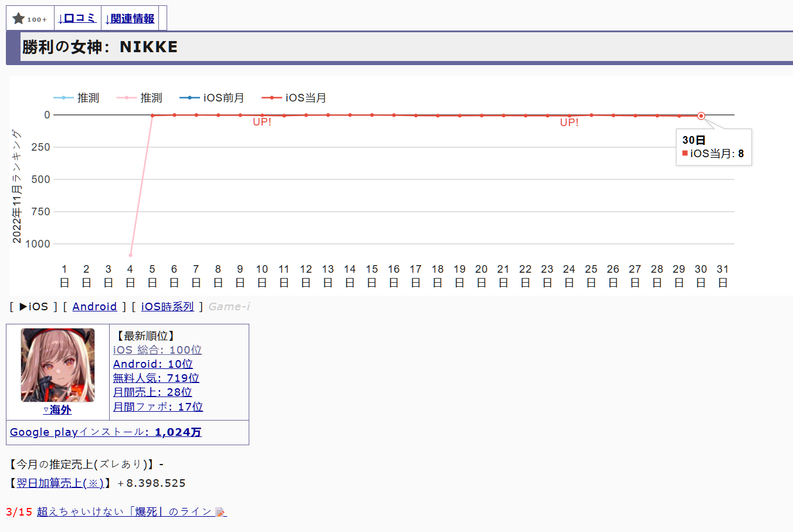Image resolution: width=793 pixels, height=532 pixels.
Task: Click the +8.398.525 sales value
Action: [x=151, y=483]
